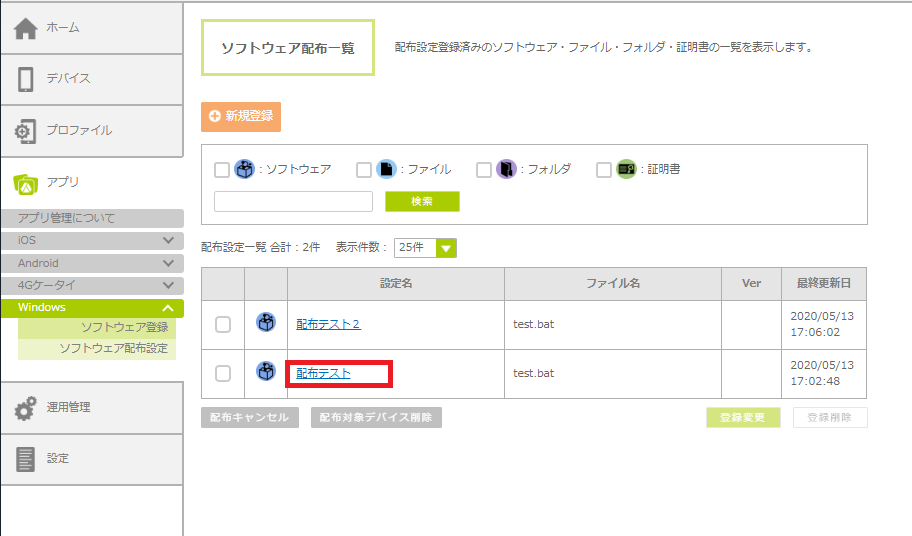Click the green App icon in sidebar
912x536 pixels.
pyautogui.click(x=26, y=183)
